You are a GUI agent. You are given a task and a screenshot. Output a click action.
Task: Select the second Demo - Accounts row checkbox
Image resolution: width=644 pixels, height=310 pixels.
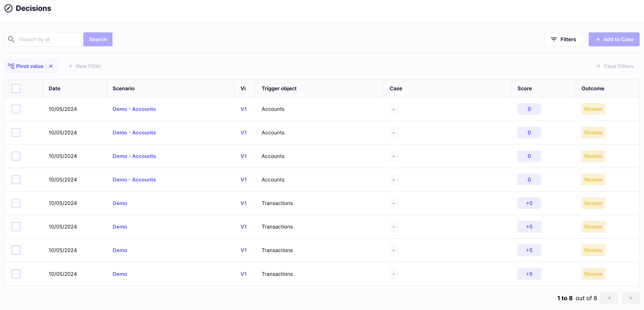(16, 133)
